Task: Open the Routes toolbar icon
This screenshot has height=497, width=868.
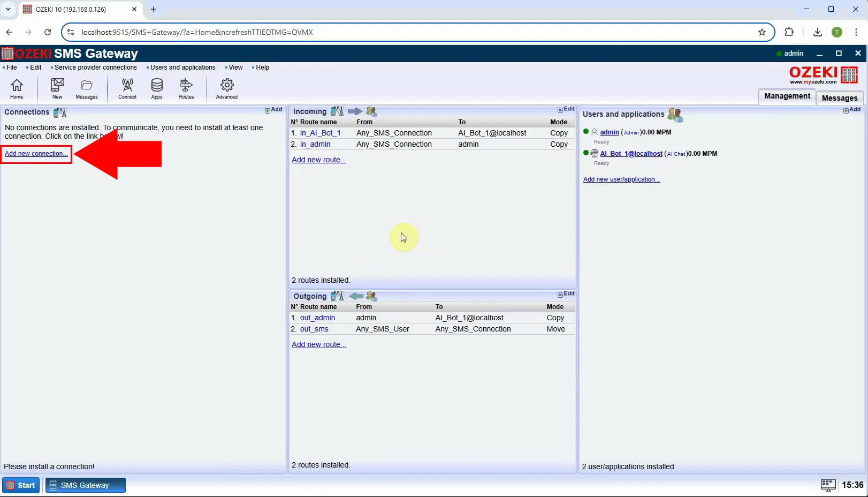Action: pos(186,88)
